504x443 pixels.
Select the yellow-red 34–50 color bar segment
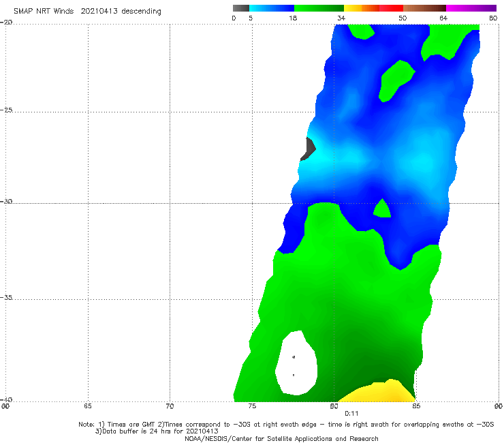tap(373, 8)
